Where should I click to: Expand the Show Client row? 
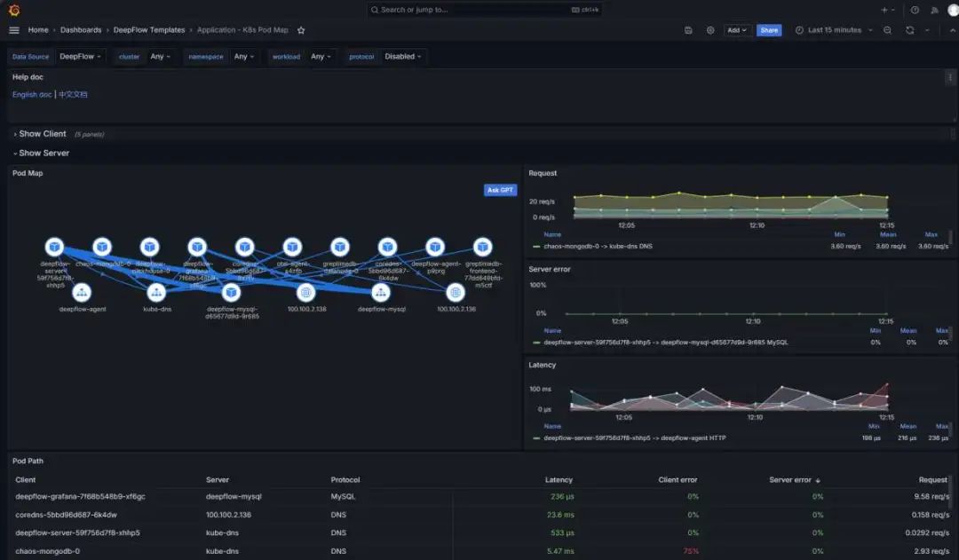[43, 134]
